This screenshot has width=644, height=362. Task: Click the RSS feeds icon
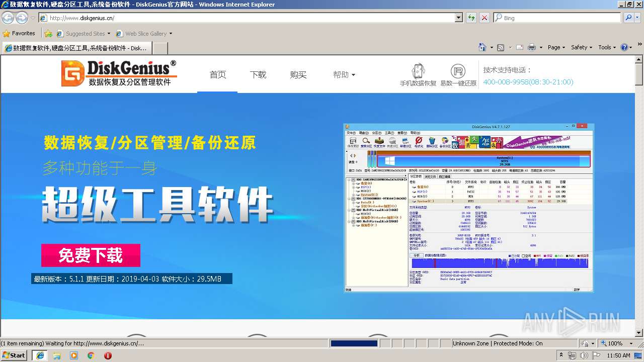click(501, 47)
